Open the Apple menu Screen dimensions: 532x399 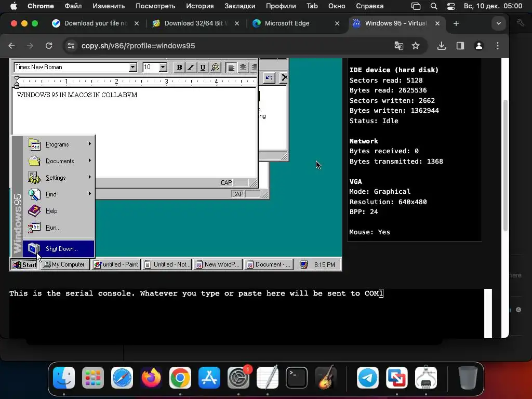(14, 6)
